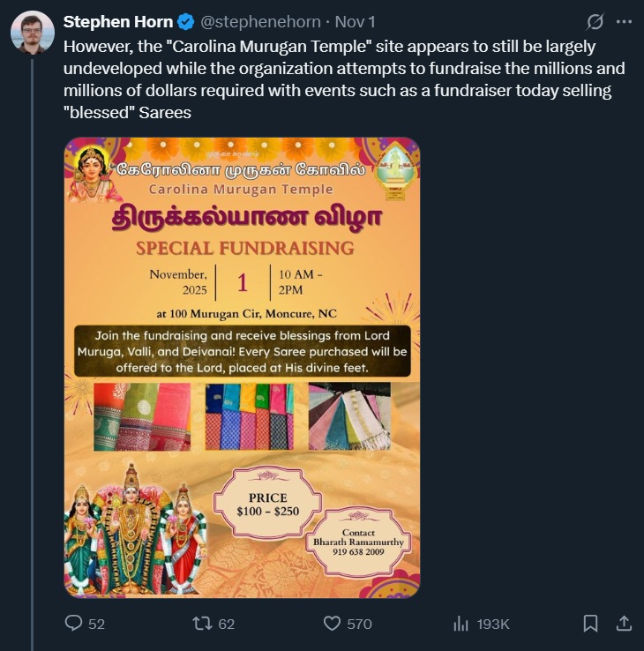Viewport: 644px width, 651px height.
Task: Click the reply speech bubble icon
Action: (x=74, y=624)
